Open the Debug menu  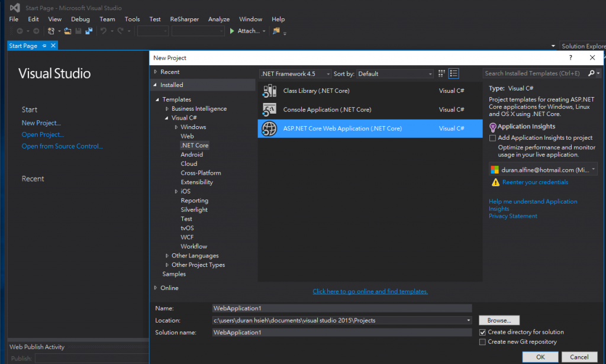[x=80, y=19]
